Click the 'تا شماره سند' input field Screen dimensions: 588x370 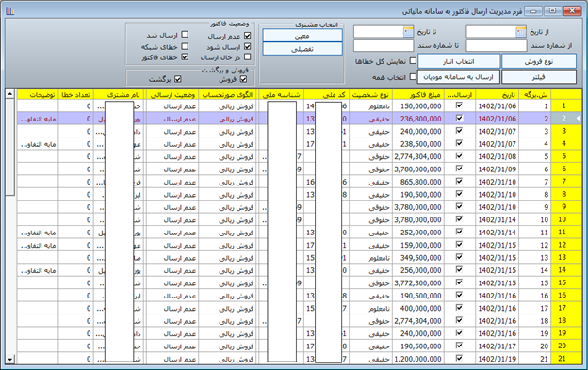pos(384,46)
